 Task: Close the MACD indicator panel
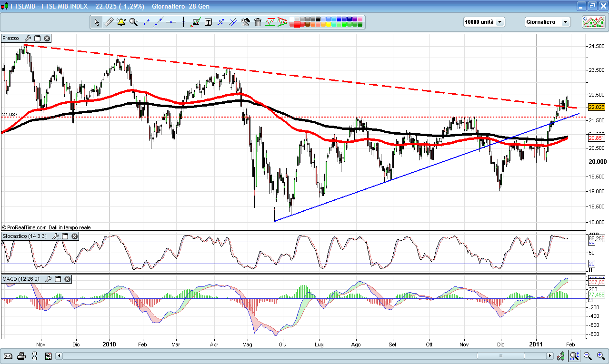tap(67, 279)
